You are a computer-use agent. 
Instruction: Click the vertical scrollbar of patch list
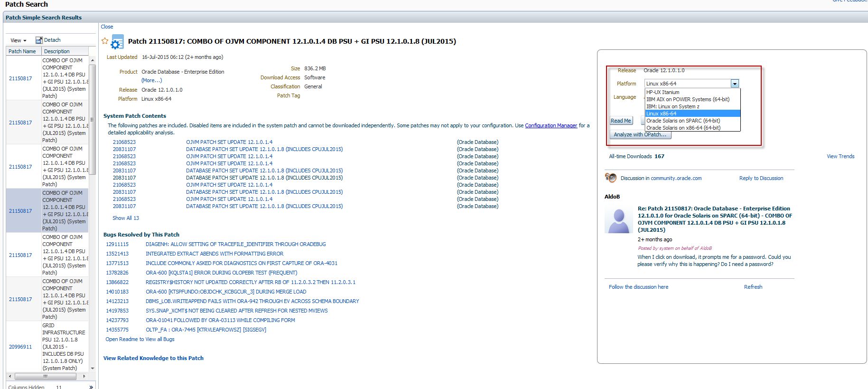(x=93, y=119)
